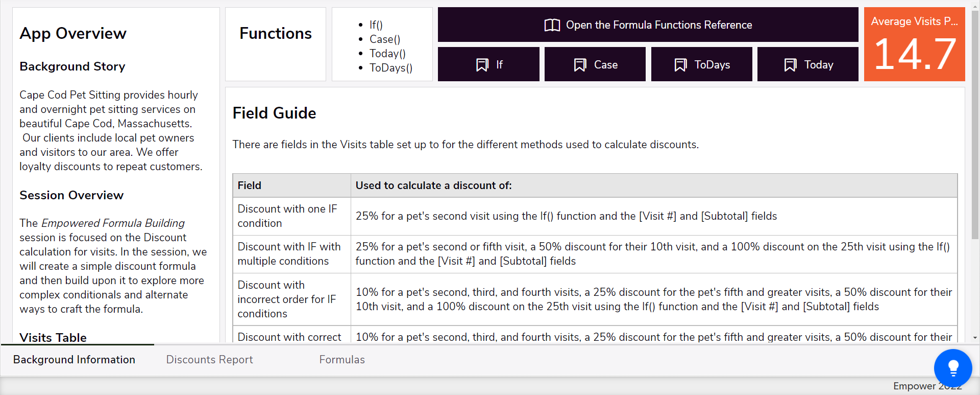This screenshot has width=980, height=395.
Task: Open the lightbulb help bubble
Action: tap(953, 368)
